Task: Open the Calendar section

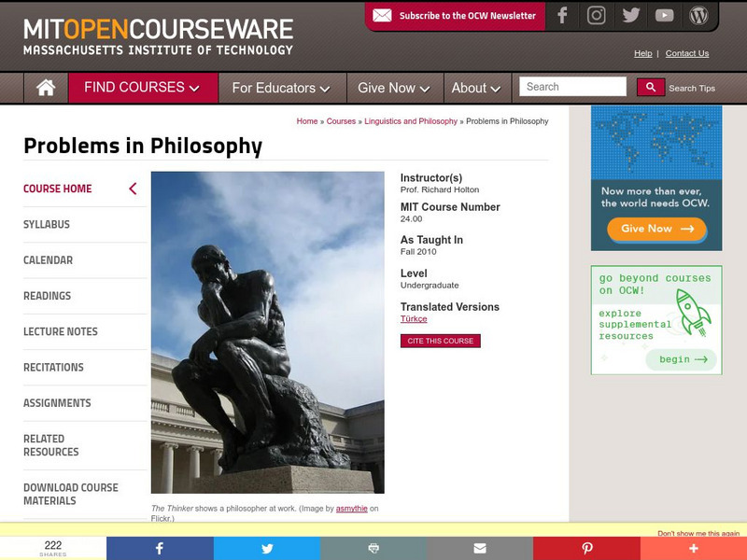Action: [x=49, y=260]
